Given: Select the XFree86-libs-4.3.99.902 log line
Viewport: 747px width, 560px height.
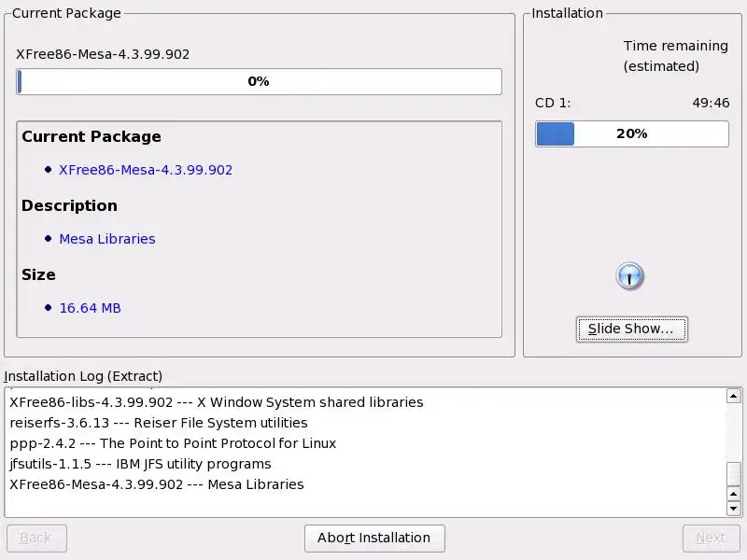Looking at the screenshot, I should click(217, 402).
